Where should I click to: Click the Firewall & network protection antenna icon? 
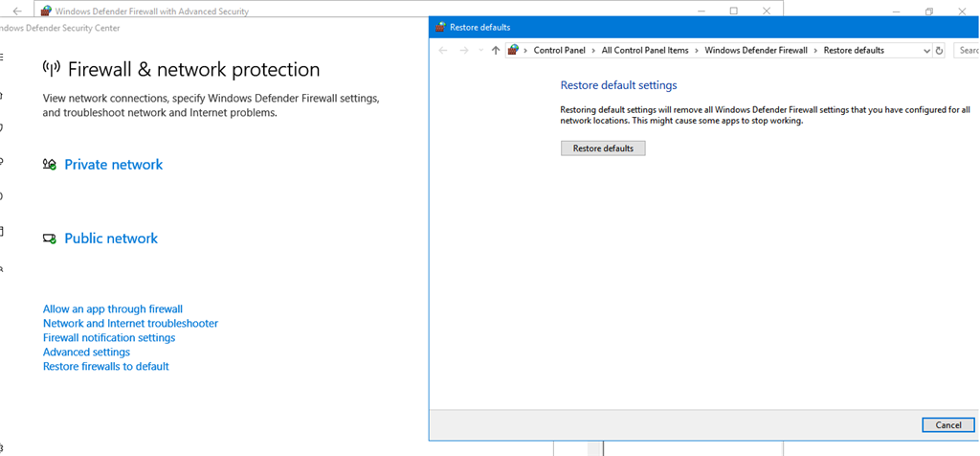pyautogui.click(x=52, y=68)
